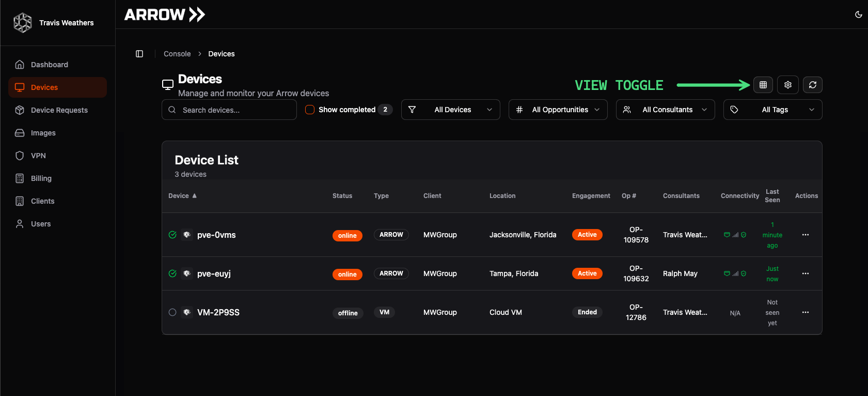Open the devices settings gear icon
The height and width of the screenshot is (396, 868).
(787, 85)
